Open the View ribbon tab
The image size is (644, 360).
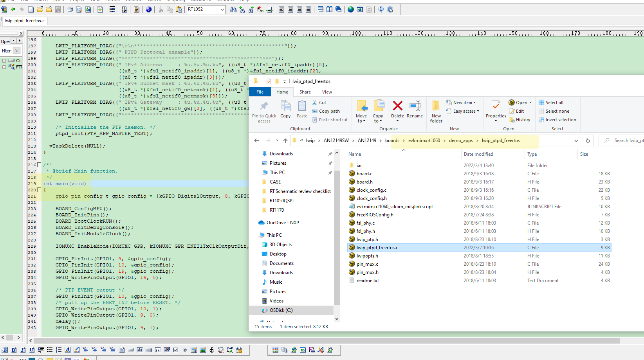coord(327,92)
